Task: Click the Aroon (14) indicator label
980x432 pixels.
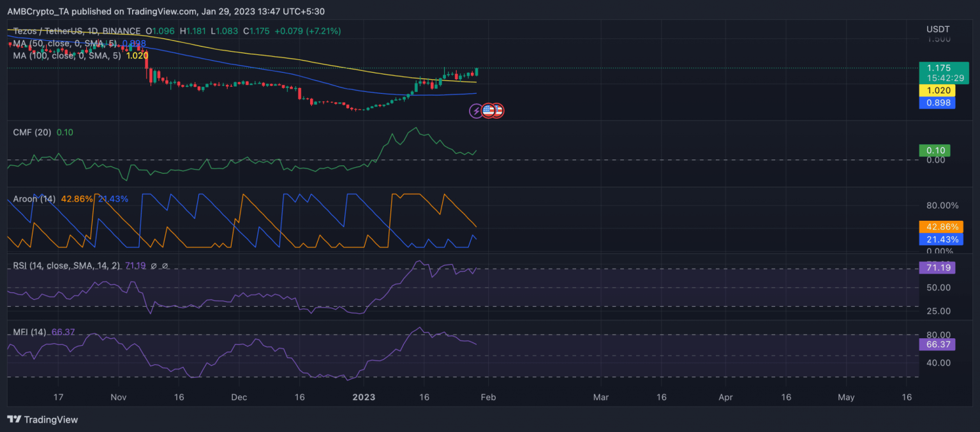Action: 34,199
